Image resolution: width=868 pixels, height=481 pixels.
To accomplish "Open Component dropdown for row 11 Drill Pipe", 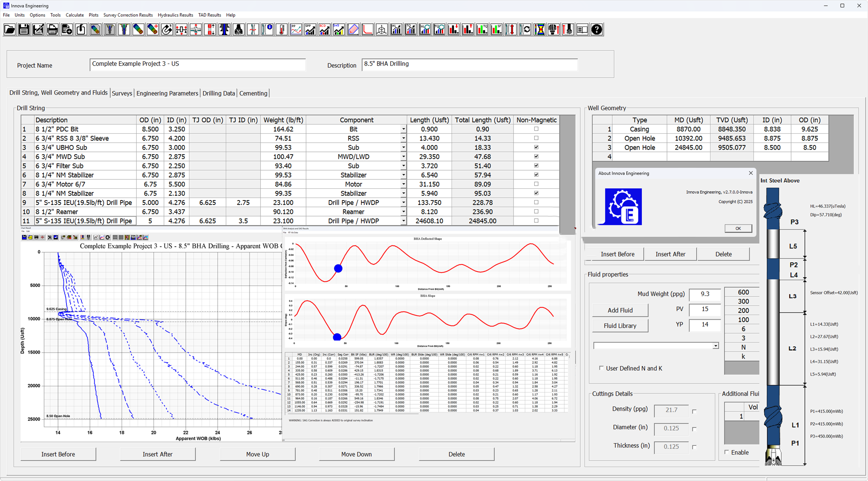I will pyautogui.click(x=404, y=221).
